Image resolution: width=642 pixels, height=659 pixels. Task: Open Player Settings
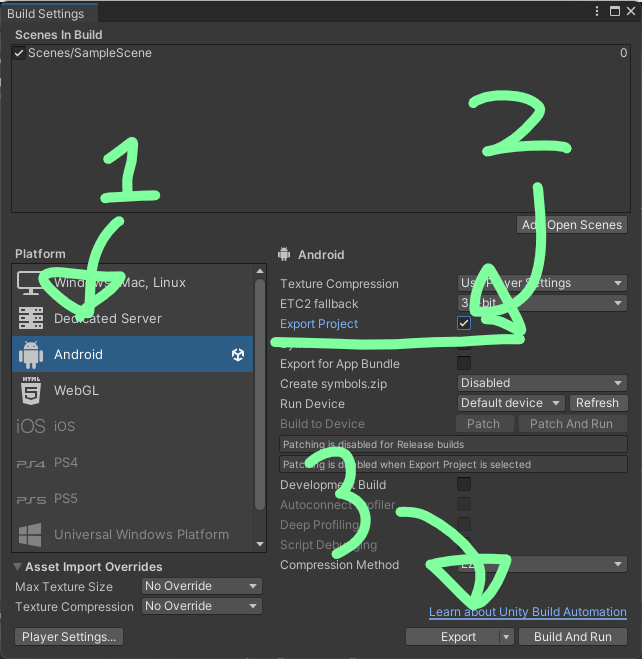[x=69, y=637]
